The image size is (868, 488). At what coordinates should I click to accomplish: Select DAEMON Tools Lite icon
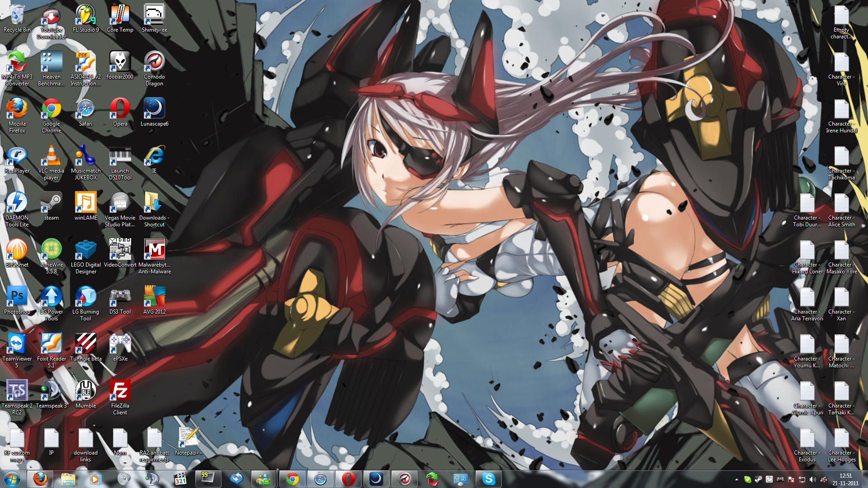pos(17,210)
